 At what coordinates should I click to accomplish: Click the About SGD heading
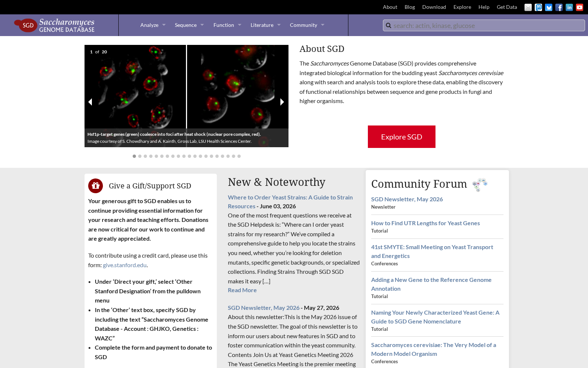[x=322, y=49]
